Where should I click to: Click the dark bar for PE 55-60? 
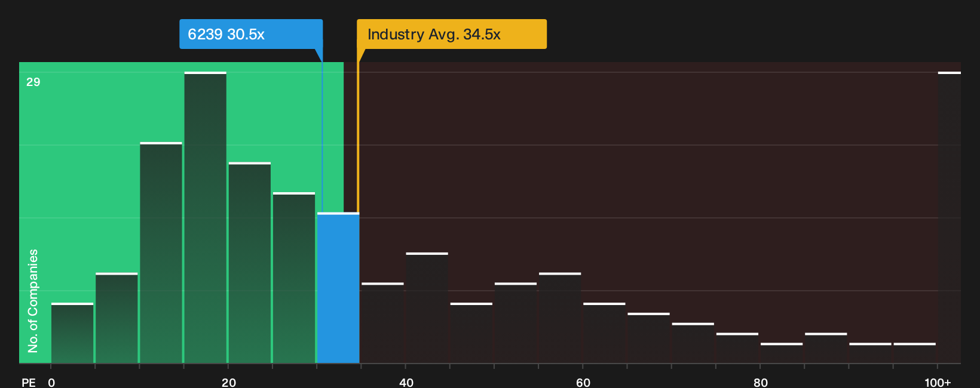(x=560, y=318)
